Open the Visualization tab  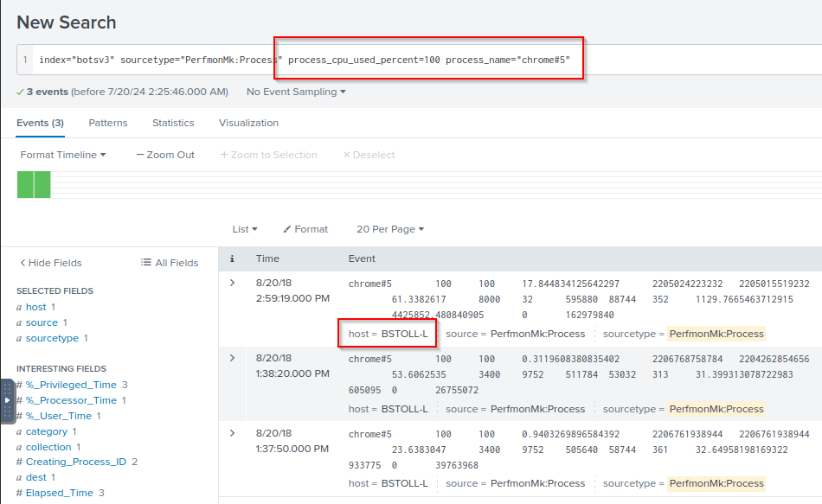(x=248, y=123)
